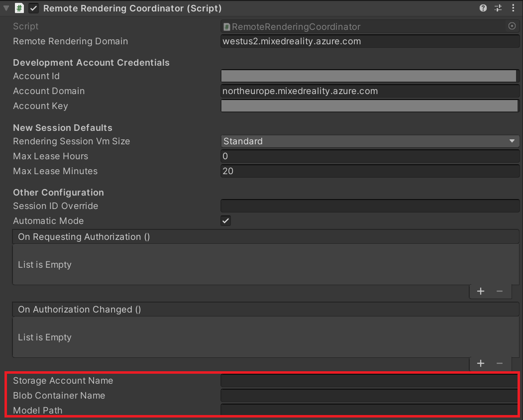Click the Max Lease Minutes label
The height and width of the screenshot is (420, 523).
(55, 171)
